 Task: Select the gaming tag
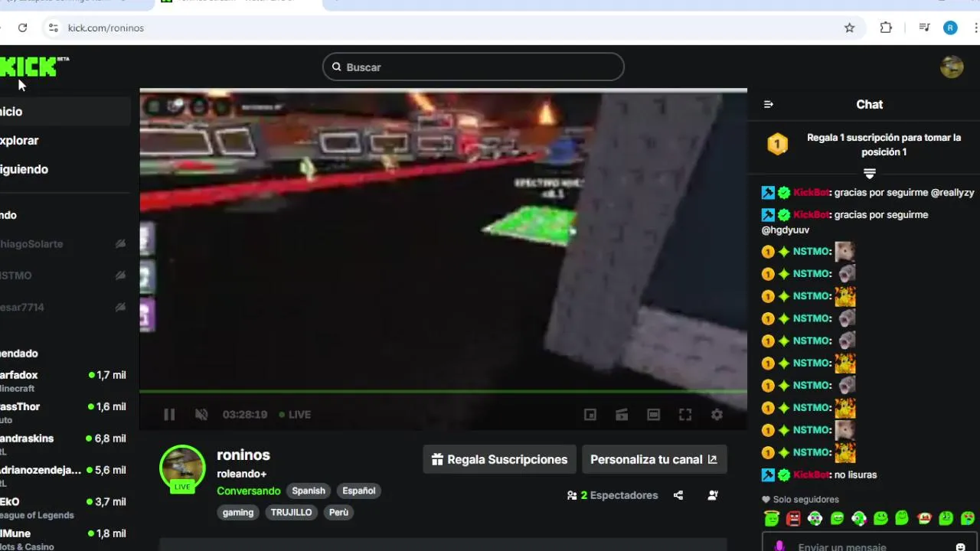click(238, 512)
